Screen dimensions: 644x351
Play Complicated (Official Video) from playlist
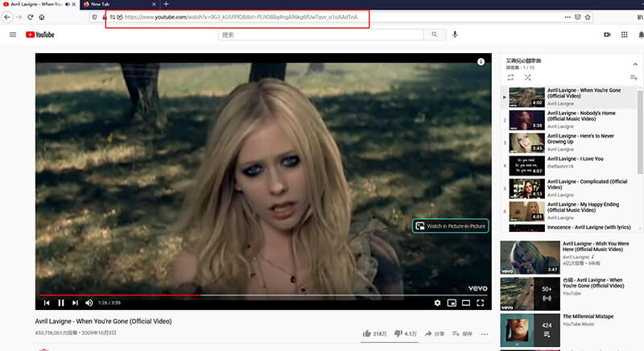[x=569, y=188]
